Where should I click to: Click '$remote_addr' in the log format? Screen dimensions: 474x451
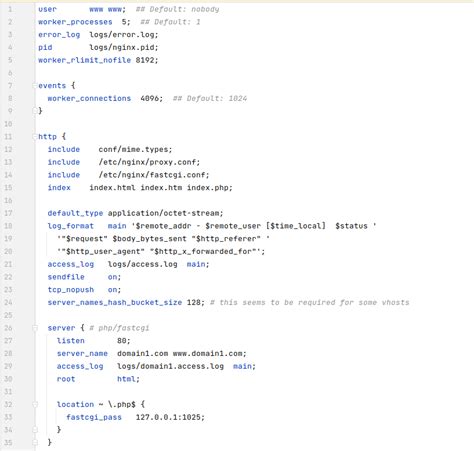163,226
